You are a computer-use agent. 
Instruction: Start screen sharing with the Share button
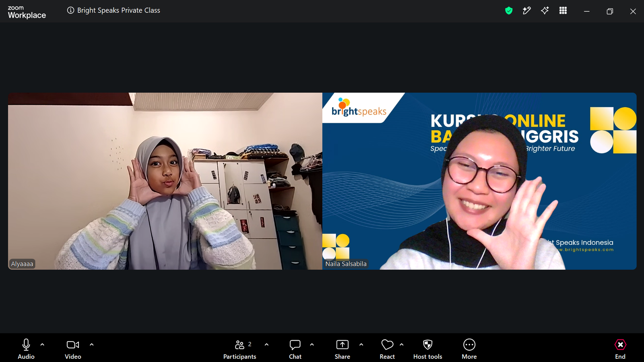(x=343, y=349)
